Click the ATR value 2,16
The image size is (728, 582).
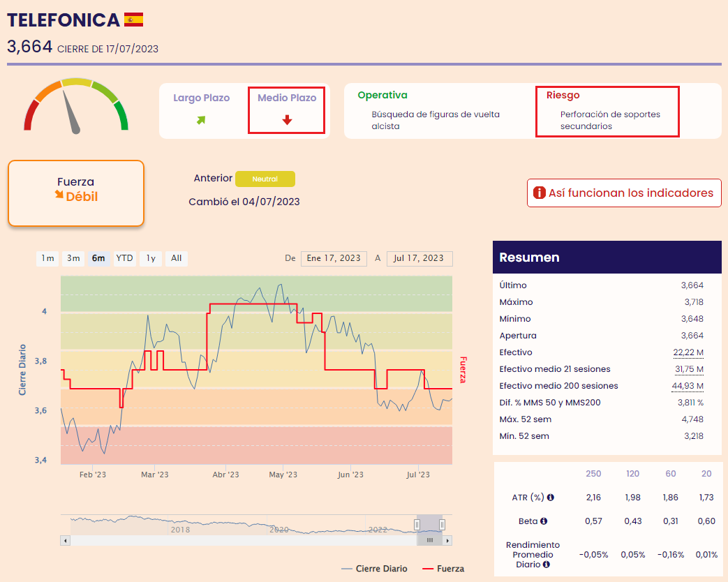(593, 498)
